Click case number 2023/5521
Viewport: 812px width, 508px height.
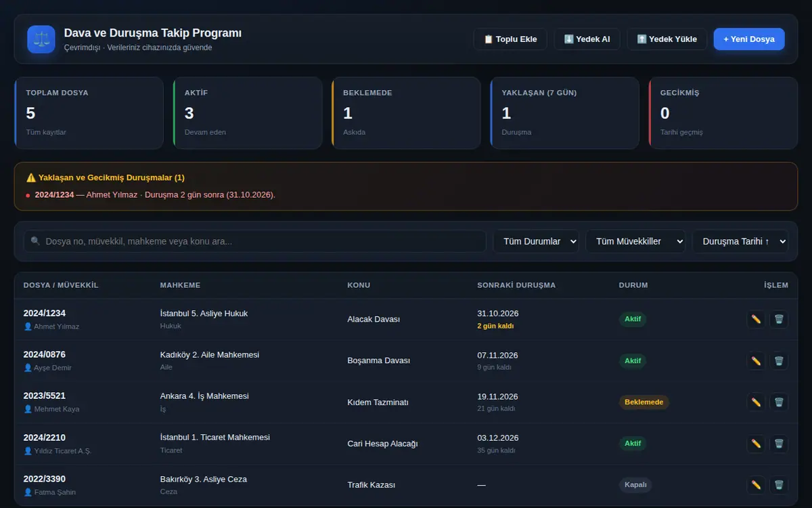point(45,396)
